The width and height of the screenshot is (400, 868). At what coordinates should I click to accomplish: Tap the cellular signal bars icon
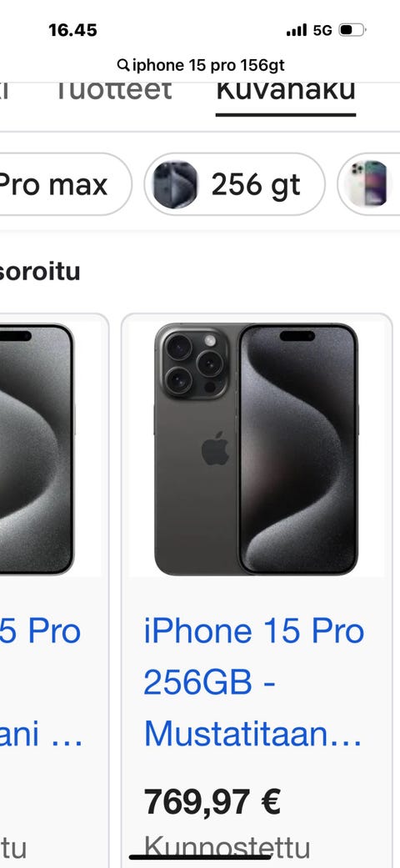click(x=297, y=31)
